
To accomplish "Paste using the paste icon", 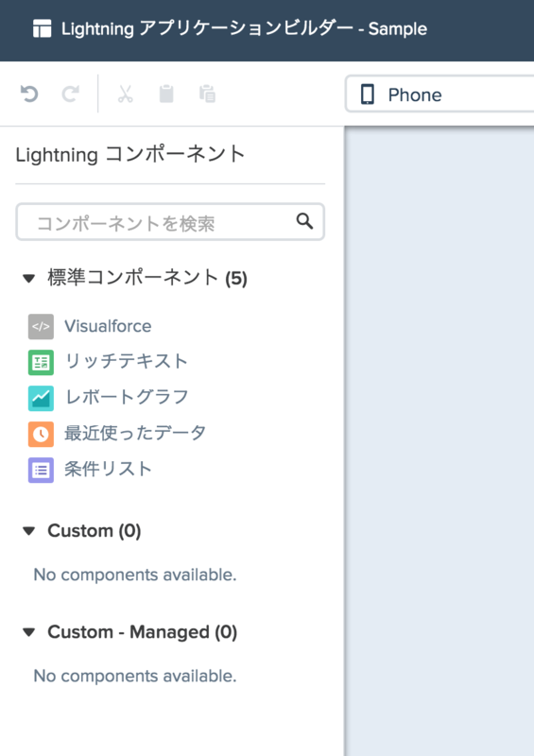I will [207, 94].
